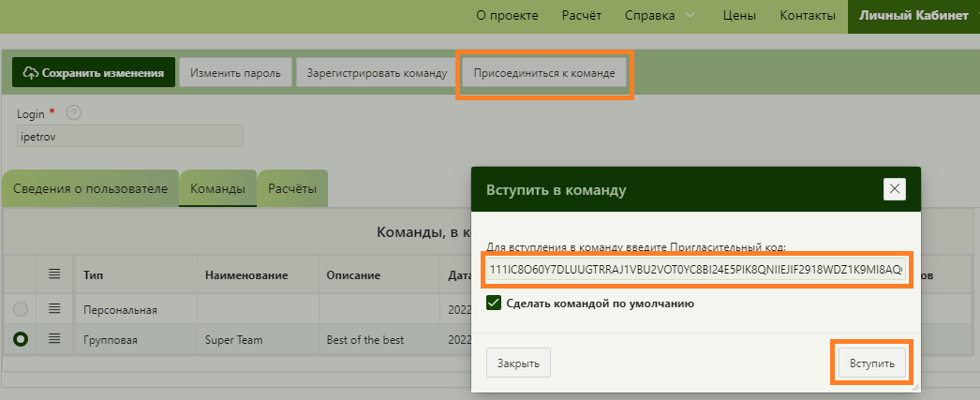Screen dimensions: 980x400
Task: Open the О проекте menu item
Action: click(507, 16)
